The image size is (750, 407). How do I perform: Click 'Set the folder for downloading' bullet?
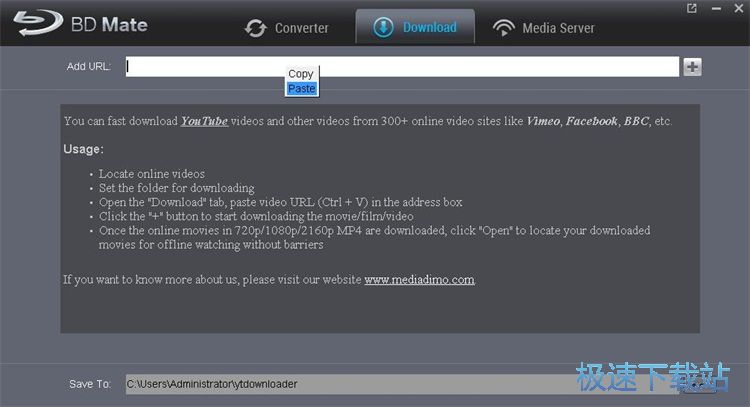(x=176, y=188)
